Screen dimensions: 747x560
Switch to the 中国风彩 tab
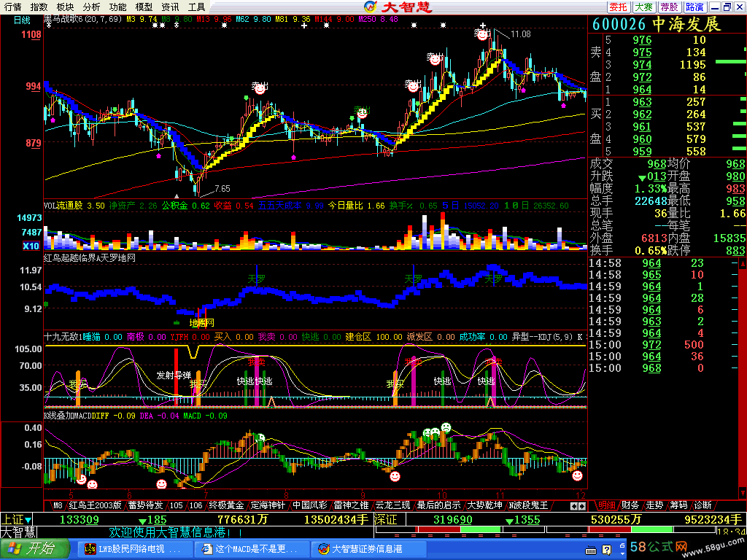(x=309, y=505)
